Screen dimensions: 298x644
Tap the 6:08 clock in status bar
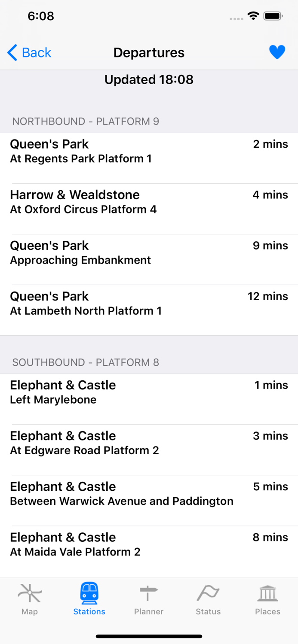click(x=41, y=16)
